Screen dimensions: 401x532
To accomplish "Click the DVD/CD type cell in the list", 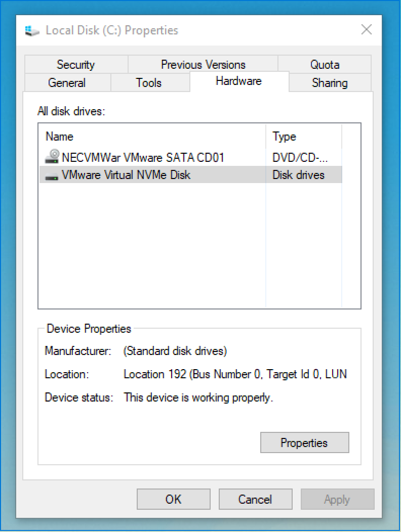I will [x=300, y=157].
